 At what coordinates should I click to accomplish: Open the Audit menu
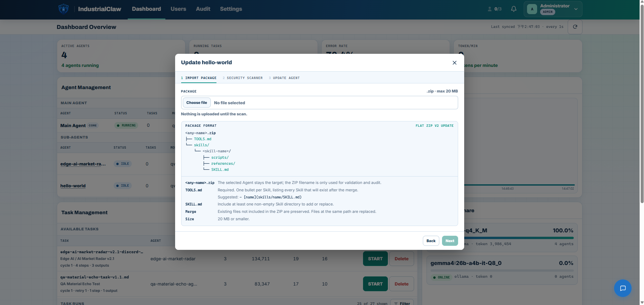tap(203, 9)
